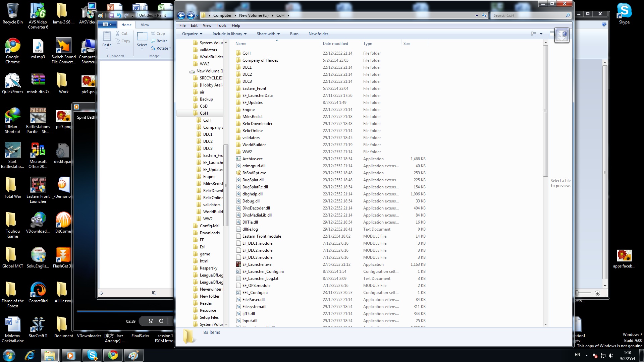Open the Customize Quick Access Toolbar dropdown in Paint
This screenshot has width=644, height=362.
click(x=133, y=16)
